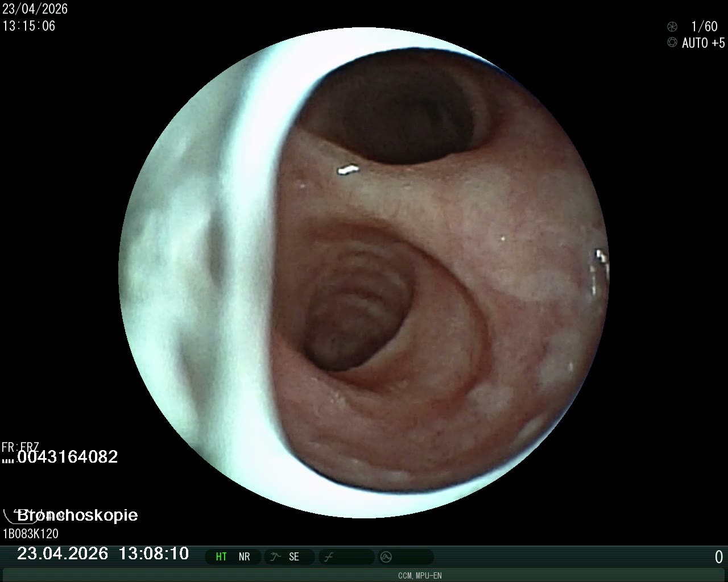The height and width of the screenshot is (582, 728).
Task: Click the upper bronchus opening in image
Action: click(398, 114)
